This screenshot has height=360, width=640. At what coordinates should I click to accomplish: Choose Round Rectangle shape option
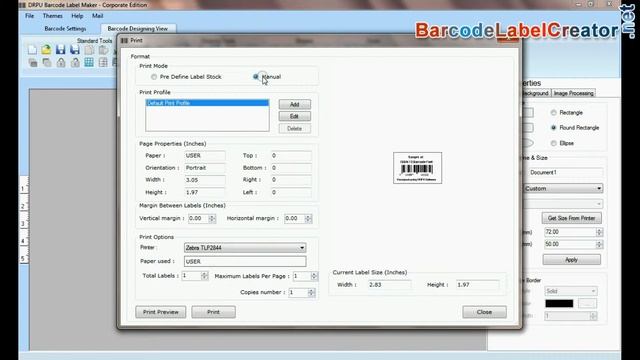coord(553,128)
